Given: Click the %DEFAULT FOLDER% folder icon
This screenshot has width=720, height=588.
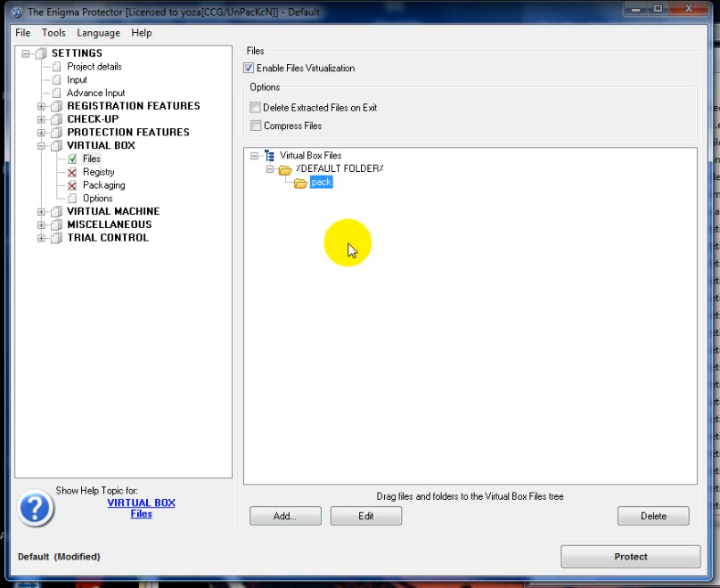Looking at the screenshot, I should pyautogui.click(x=285, y=170).
